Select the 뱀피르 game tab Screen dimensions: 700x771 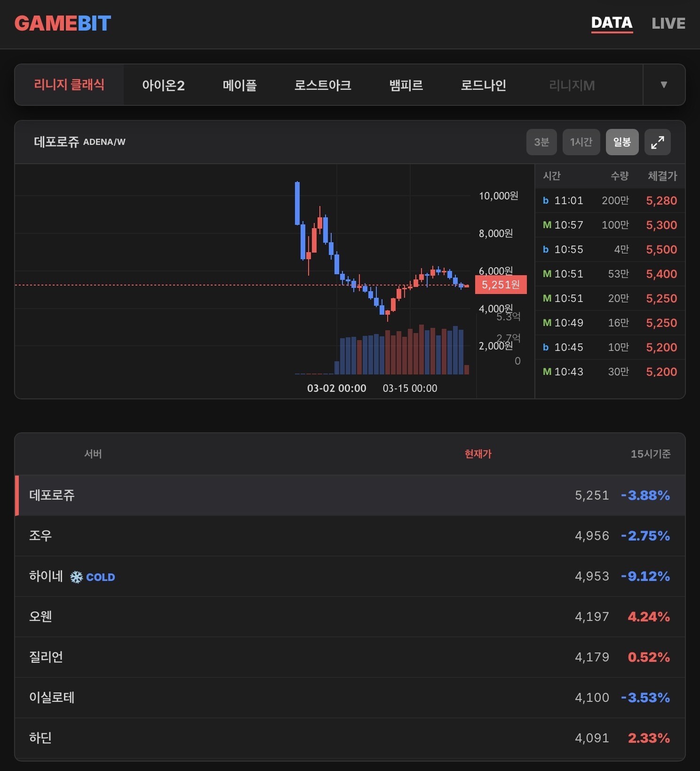(x=406, y=85)
